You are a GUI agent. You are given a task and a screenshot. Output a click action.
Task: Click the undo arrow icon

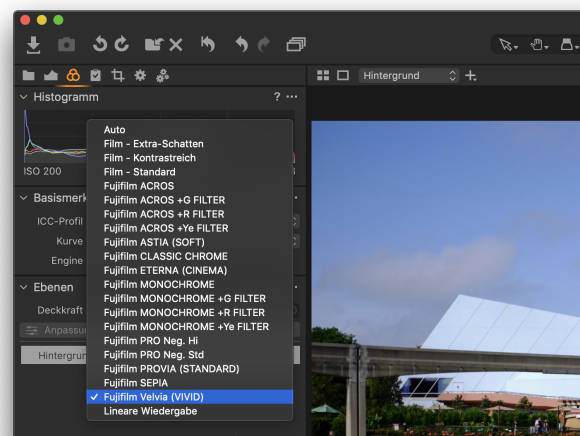coord(242,44)
